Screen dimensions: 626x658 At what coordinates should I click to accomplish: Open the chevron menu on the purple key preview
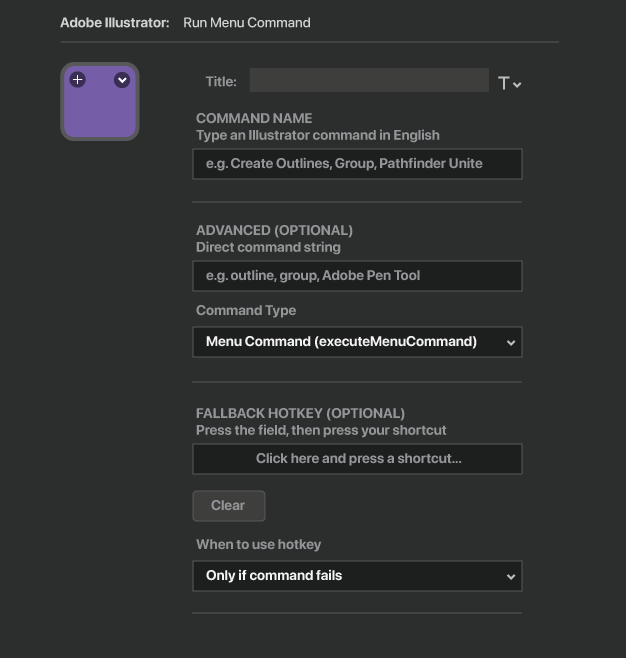tap(122, 80)
